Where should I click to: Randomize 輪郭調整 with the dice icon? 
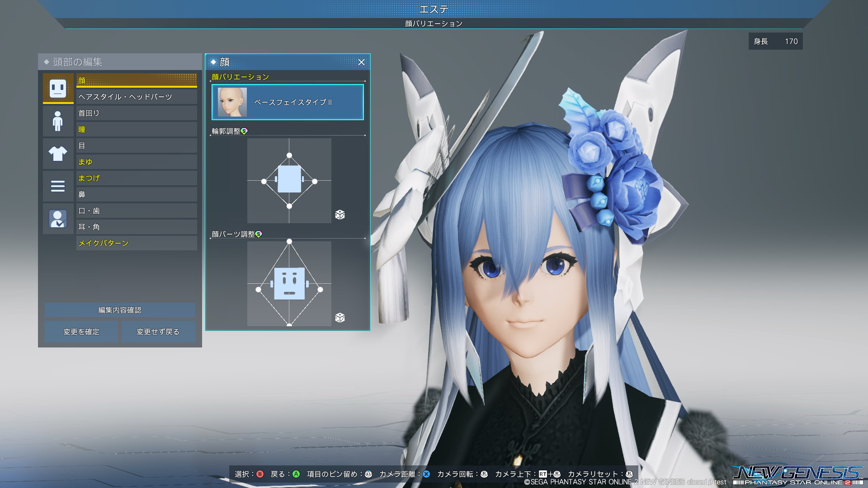[340, 215]
